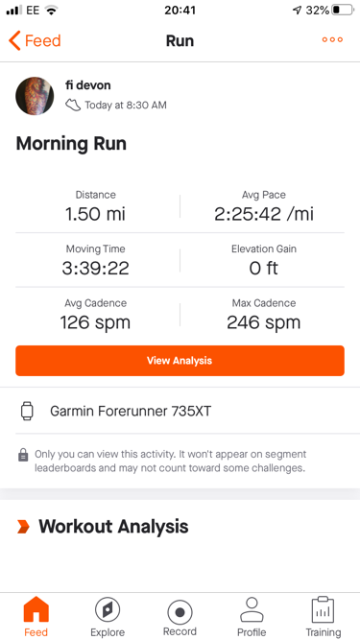This screenshot has height=640, width=360.
Task: Tap the battery indicator in status bar
Action: 342,10
